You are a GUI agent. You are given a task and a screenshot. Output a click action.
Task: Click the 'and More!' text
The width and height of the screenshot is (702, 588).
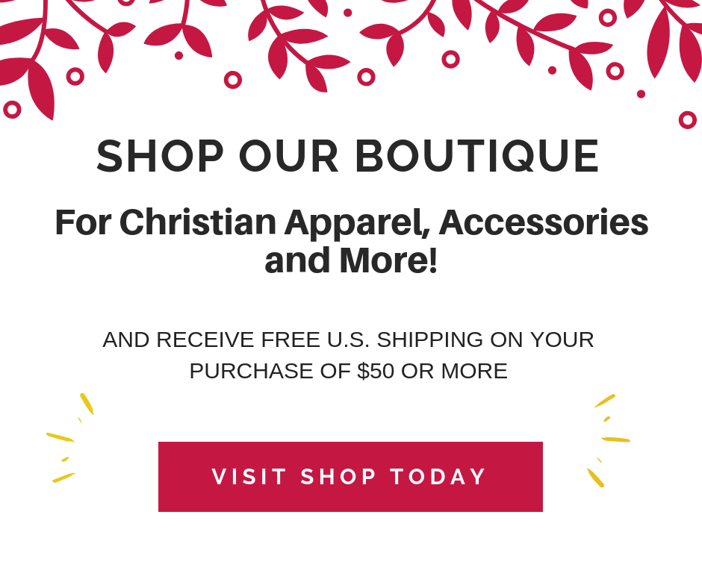click(351, 260)
